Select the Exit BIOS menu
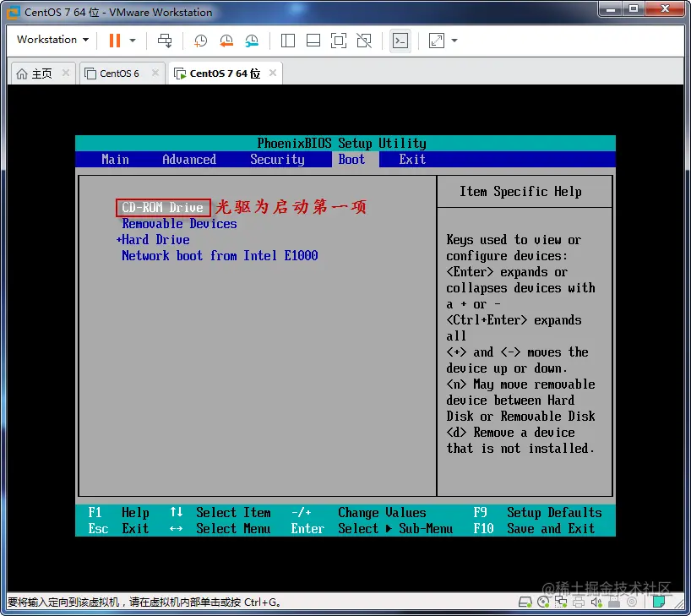Viewport: 691px width, 616px height. 412,159
